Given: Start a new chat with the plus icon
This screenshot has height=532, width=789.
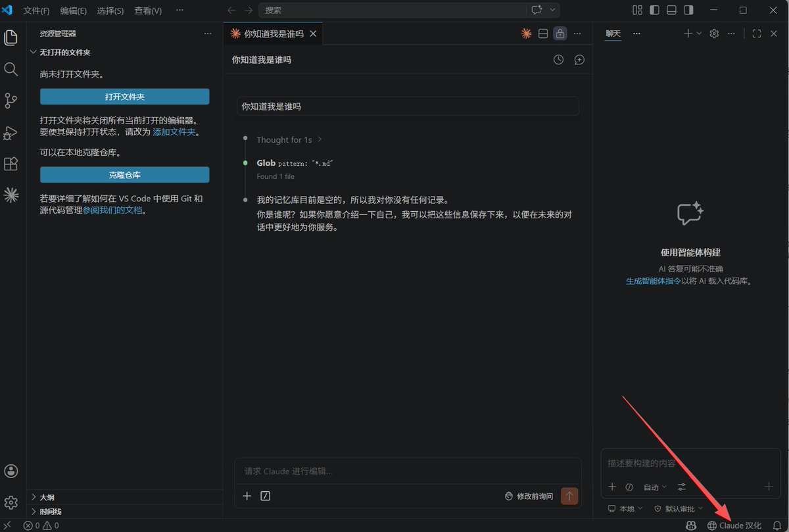Looking at the screenshot, I should (688, 34).
